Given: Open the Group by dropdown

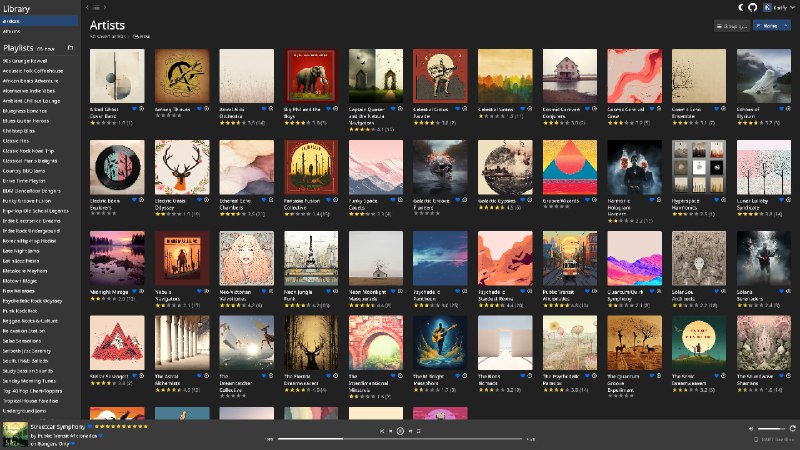Looking at the screenshot, I should click(734, 26).
